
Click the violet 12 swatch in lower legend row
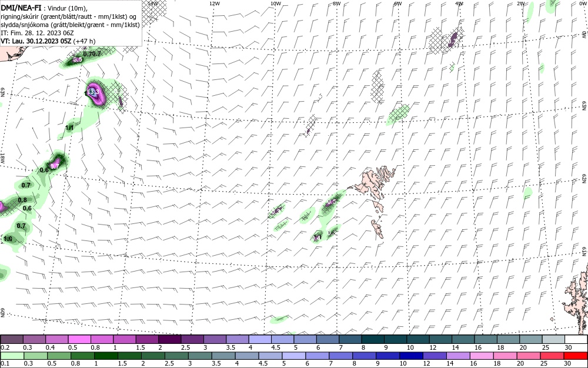point(435,356)
